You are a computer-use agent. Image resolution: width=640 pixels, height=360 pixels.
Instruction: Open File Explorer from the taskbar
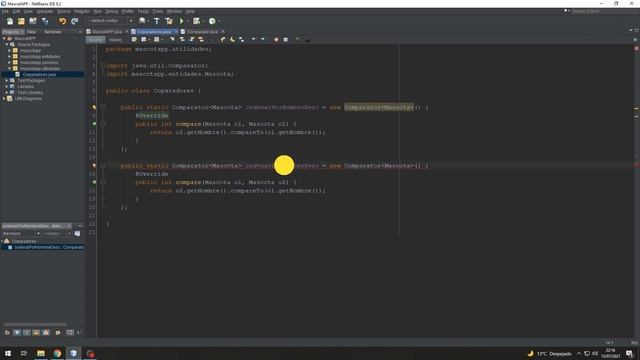(41, 353)
